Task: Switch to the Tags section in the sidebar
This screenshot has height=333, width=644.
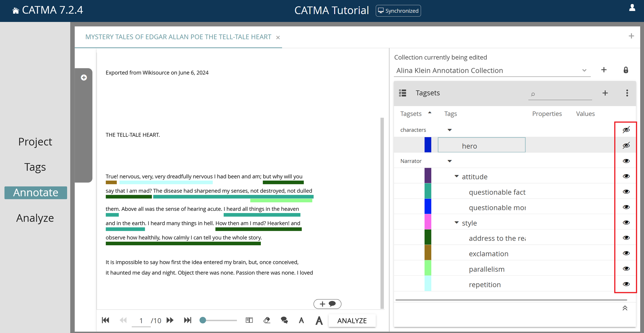Action: [x=35, y=167]
